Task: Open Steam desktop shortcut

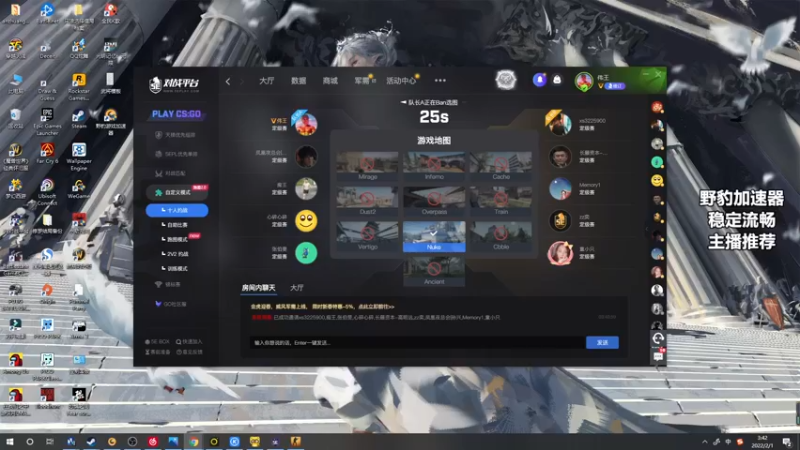Action: point(79,118)
